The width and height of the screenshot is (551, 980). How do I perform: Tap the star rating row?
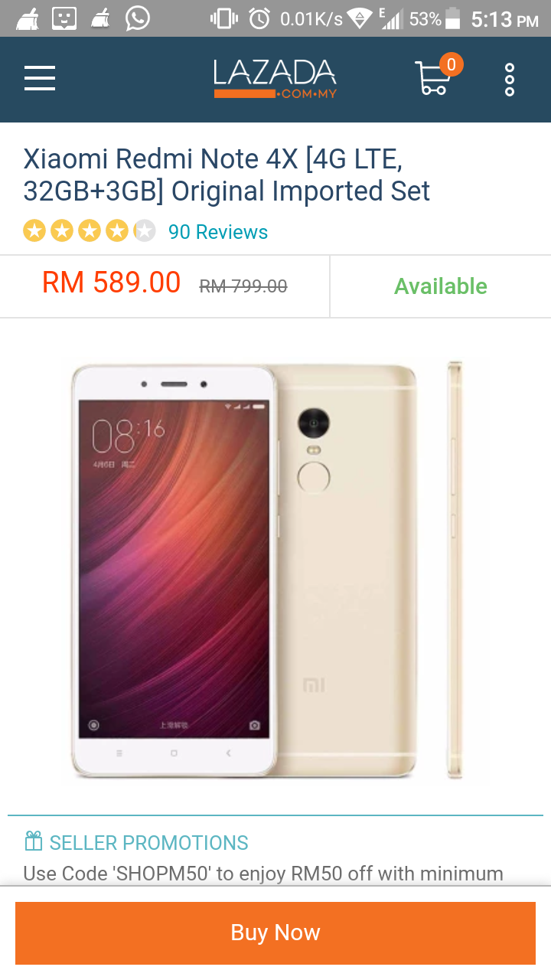coord(90,230)
